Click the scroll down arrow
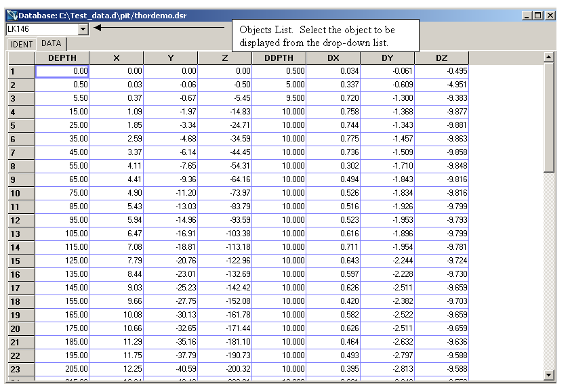This screenshot has width=570, height=392. click(548, 374)
